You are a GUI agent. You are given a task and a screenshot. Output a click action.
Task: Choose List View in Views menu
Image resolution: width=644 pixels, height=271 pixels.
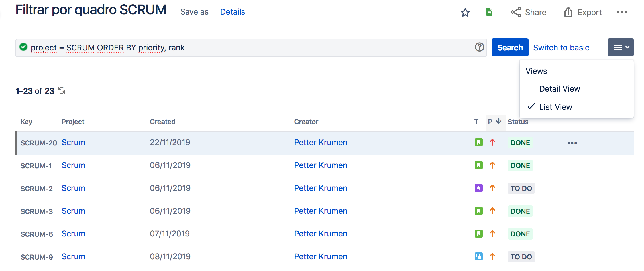(556, 107)
